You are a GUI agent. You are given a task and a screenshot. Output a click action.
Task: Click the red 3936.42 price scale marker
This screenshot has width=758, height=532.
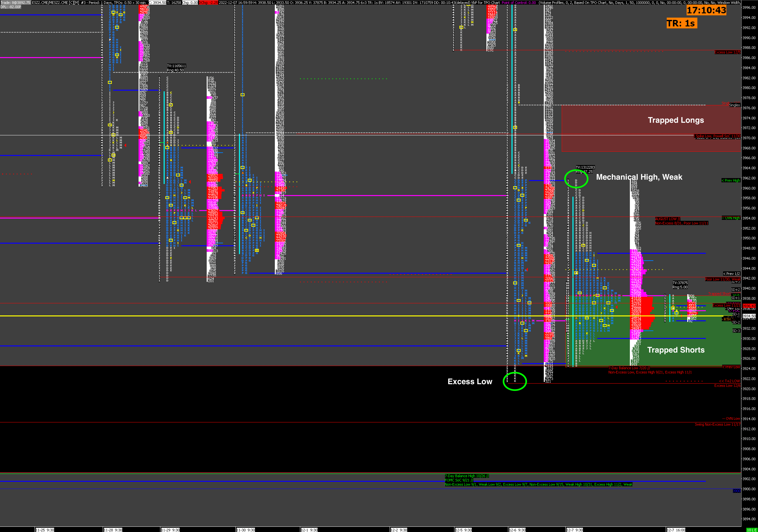(x=749, y=306)
